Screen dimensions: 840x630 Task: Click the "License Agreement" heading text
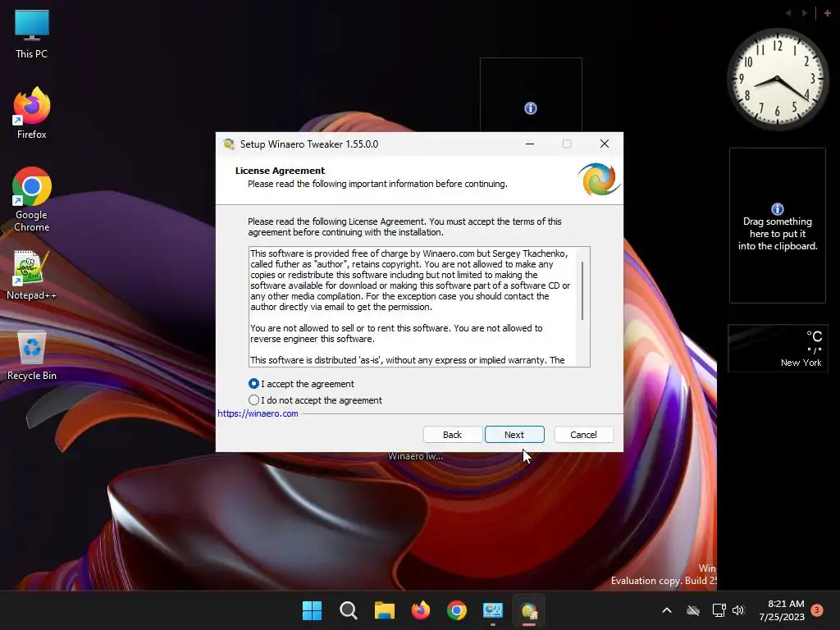click(280, 171)
